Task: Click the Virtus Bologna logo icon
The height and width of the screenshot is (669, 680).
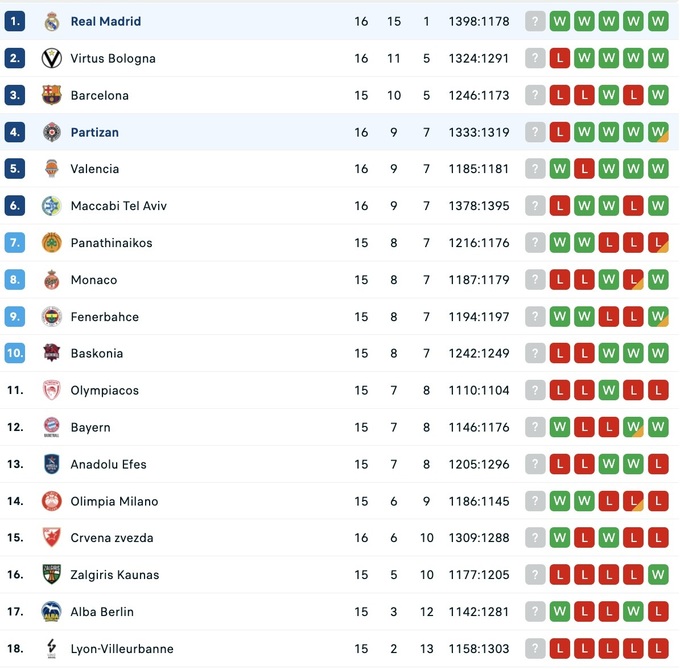Action: (x=52, y=58)
